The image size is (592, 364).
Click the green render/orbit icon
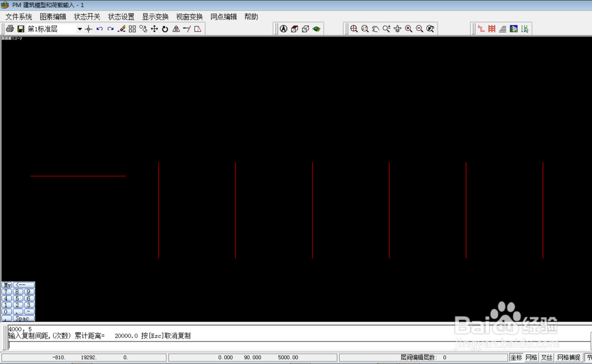(316, 28)
